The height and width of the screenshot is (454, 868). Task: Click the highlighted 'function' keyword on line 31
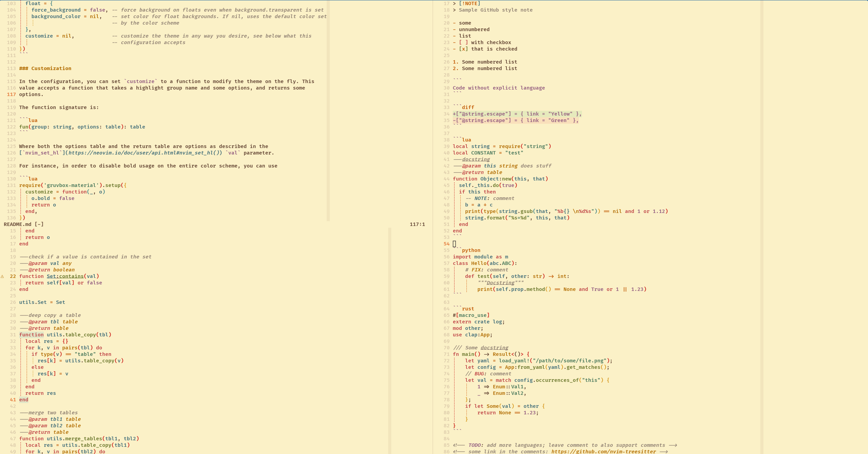[31, 335]
